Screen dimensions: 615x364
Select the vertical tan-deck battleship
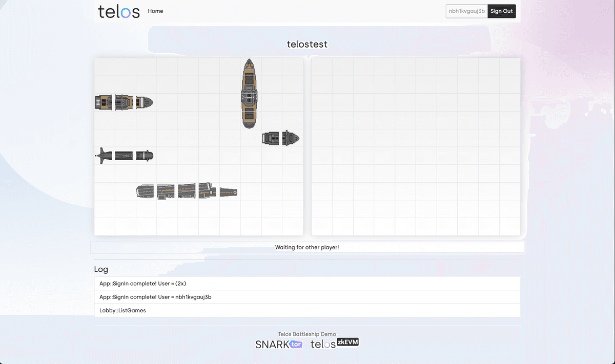pos(249,94)
